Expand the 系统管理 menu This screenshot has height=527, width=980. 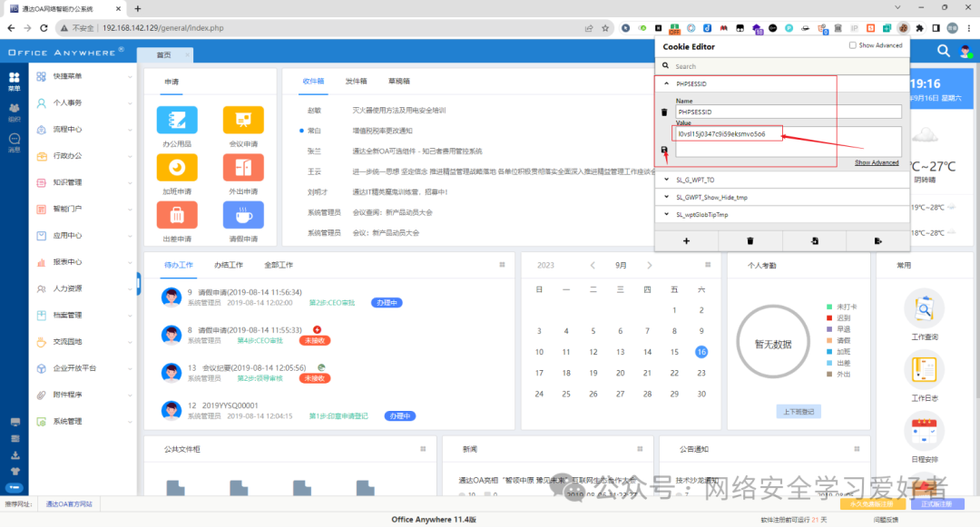(x=83, y=422)
